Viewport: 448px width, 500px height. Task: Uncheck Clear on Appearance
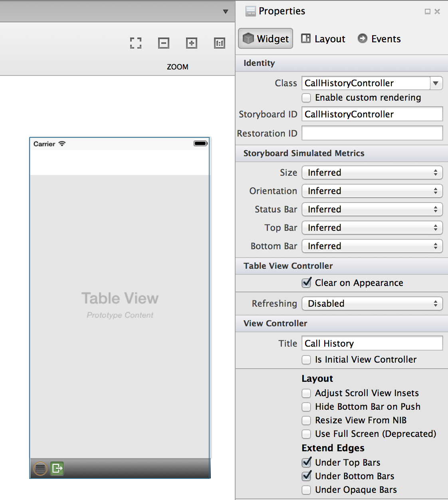pos(307,283)
